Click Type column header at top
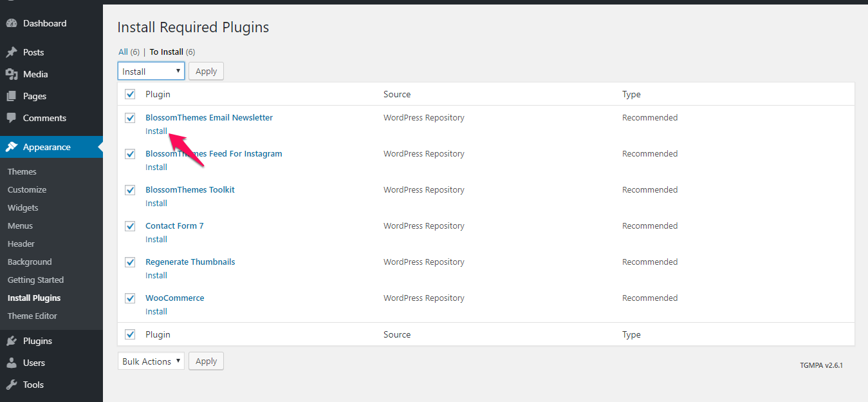 (x=631, y=94)
